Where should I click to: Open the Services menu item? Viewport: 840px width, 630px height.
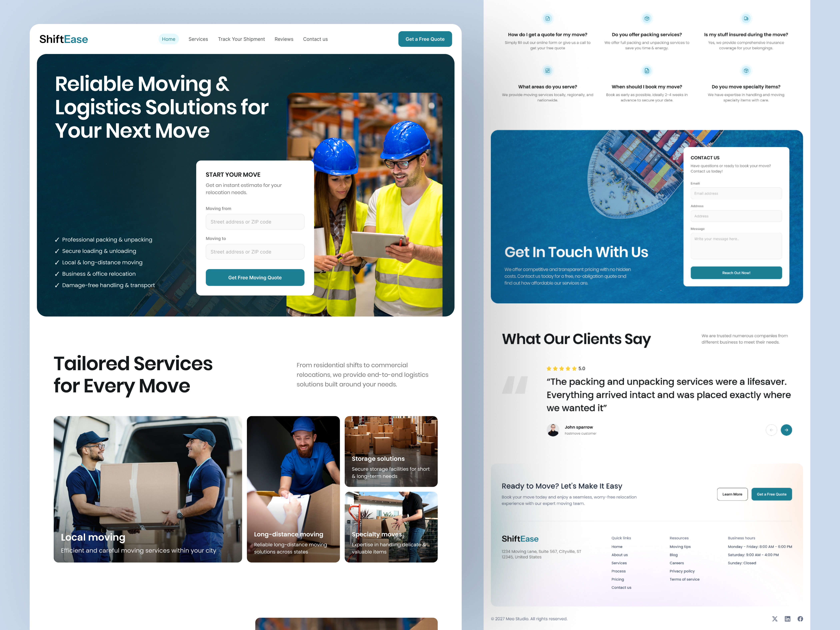click(x=198, y=39)
